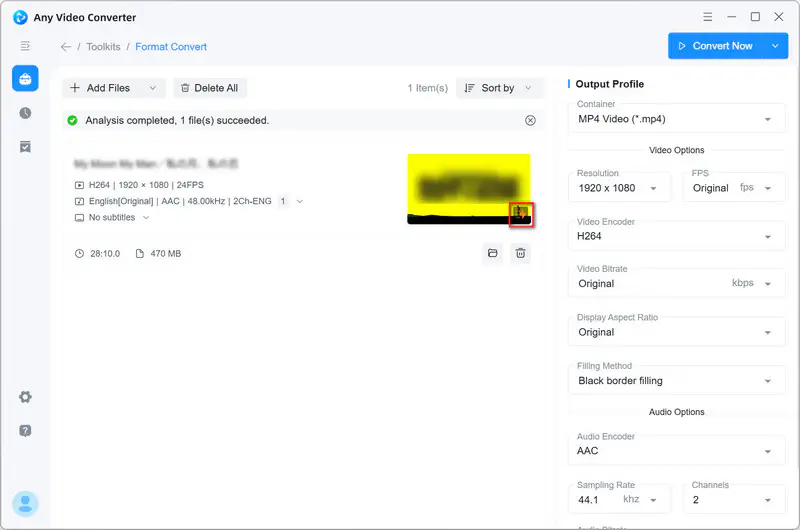Dismiss the analysis completed notification
Viewport: 800px width, 530px height.
point(531,120)
